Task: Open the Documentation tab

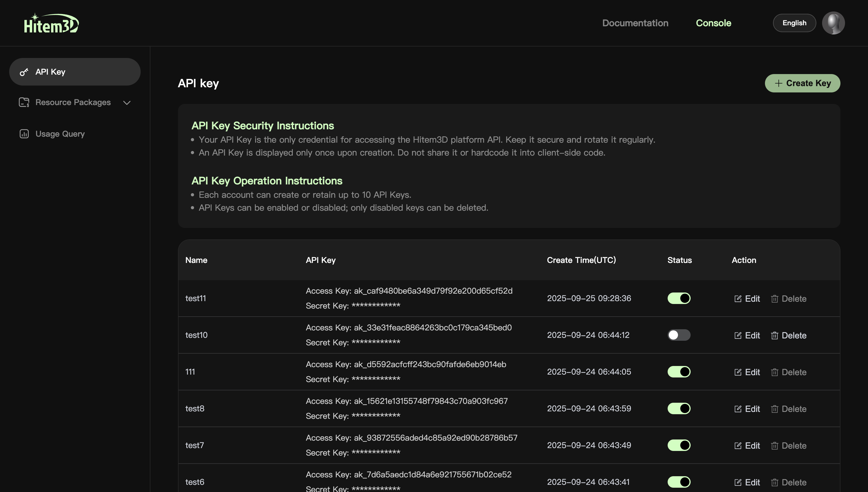Action: [635, 23]
